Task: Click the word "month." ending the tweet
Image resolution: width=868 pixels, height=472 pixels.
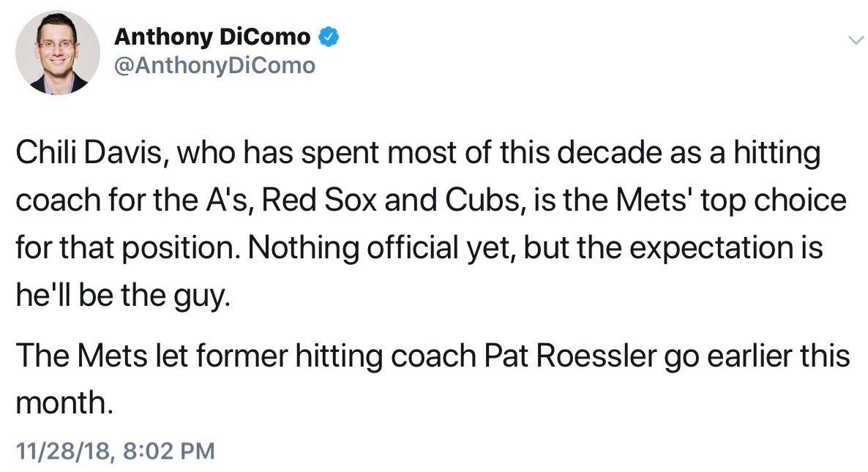Action: pyautogui.click(x=64, y=402)
